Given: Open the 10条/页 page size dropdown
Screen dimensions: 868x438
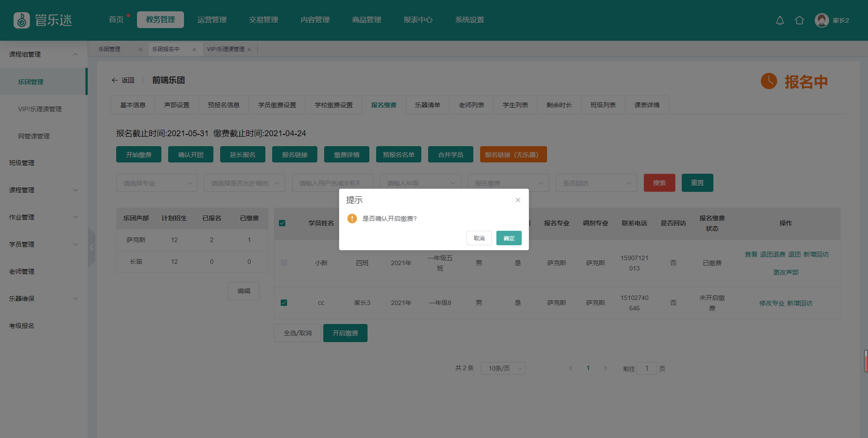Looking at the screenshot, I should (x=503, y=368).
